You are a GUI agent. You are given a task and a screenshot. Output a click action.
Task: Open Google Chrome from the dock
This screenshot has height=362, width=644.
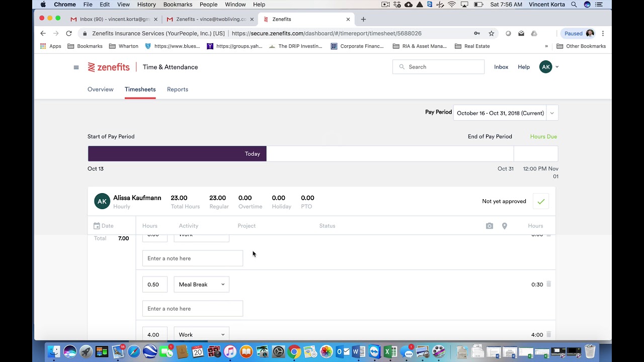coord(294,351)
